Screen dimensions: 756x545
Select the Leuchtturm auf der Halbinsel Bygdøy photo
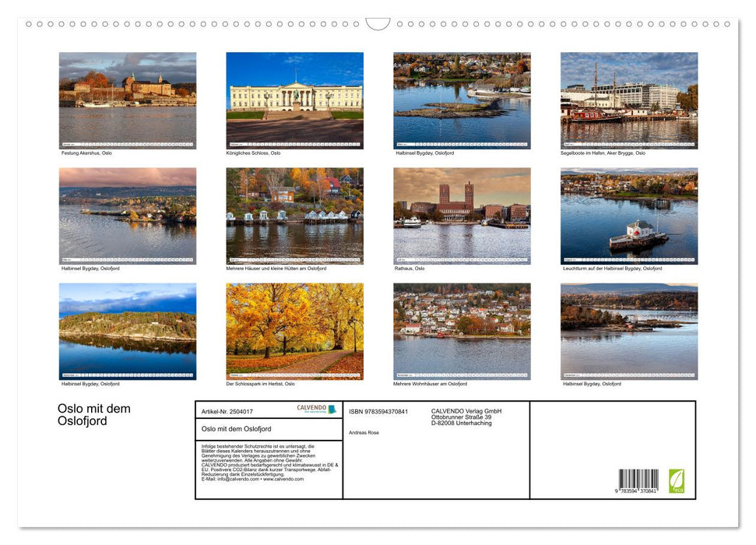(629, 216)
